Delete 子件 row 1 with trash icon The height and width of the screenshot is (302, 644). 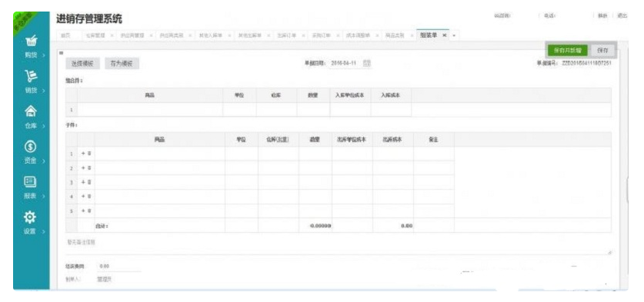(x=89, y=154)
